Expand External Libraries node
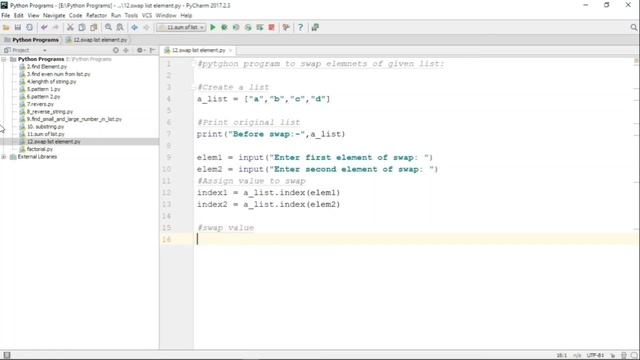This screenshot has height=360, width=640. (4, 157)
